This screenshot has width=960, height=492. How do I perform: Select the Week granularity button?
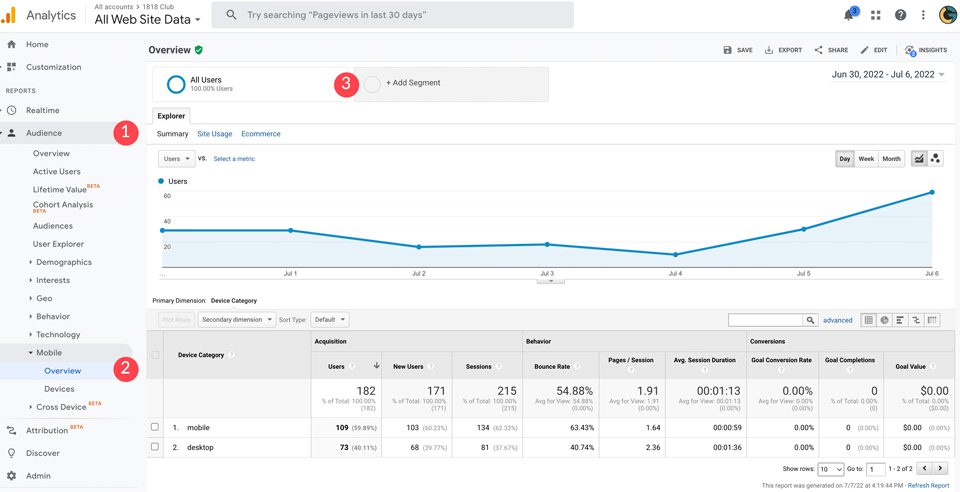(866, 159)
